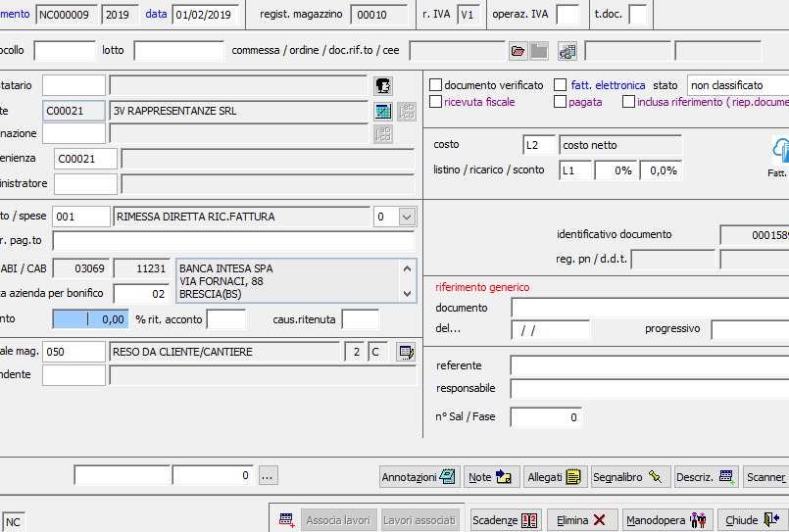
Task: Click building icon after commessa folder icons
Action: [x=567, y=51]
